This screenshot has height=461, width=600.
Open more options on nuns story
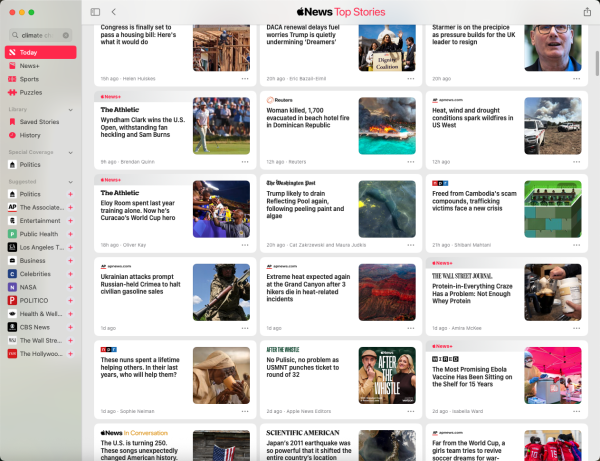pos(245,411)
